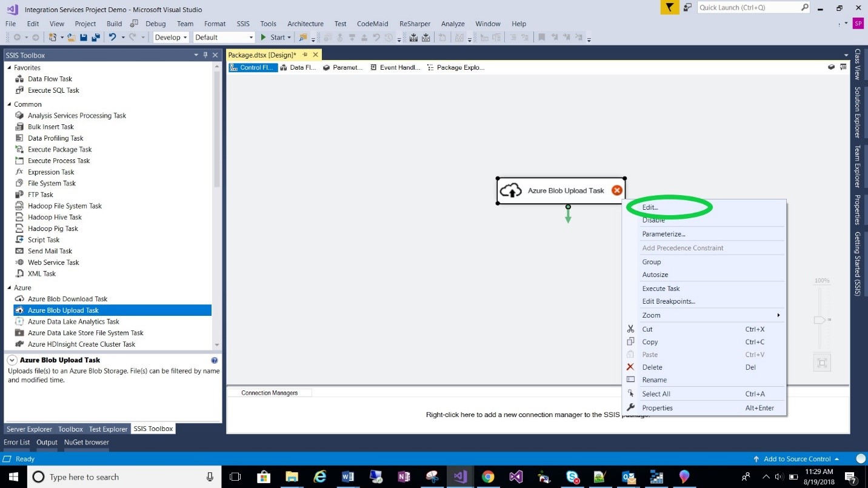Click the Undo arrow icon
868x488 pixels.
pyautogui.click(x=112, y=38)
